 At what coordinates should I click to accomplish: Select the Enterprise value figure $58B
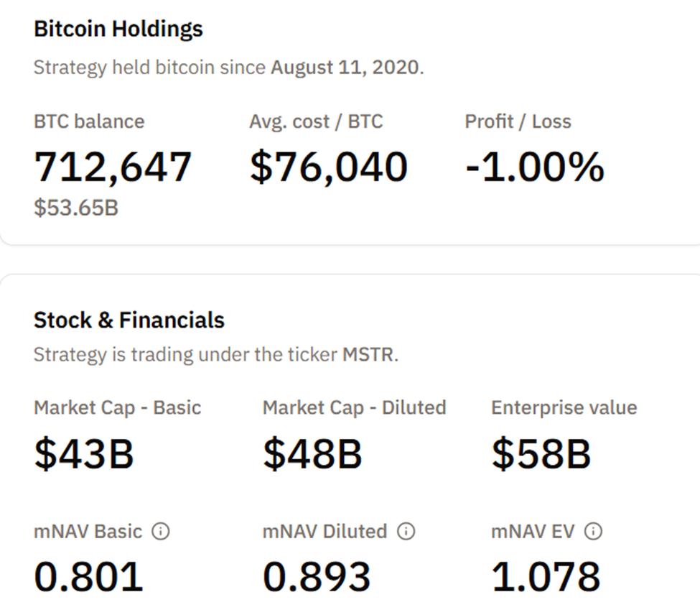[539, 453]
